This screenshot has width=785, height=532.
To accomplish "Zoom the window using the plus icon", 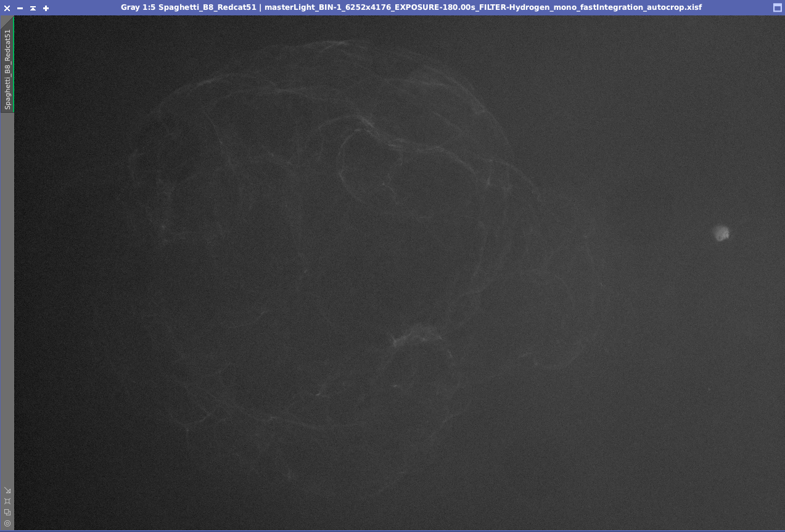I will pyautogui.click(x=46, y=8).
